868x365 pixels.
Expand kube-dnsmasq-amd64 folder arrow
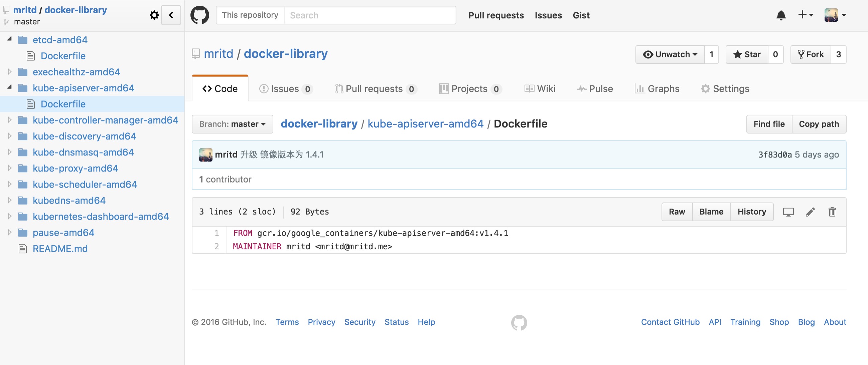(9, 152)
